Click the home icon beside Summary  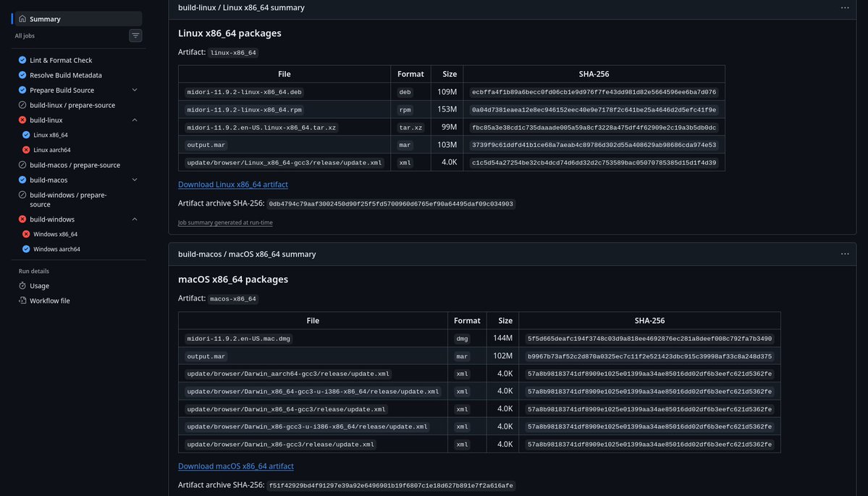click(22, 19)
